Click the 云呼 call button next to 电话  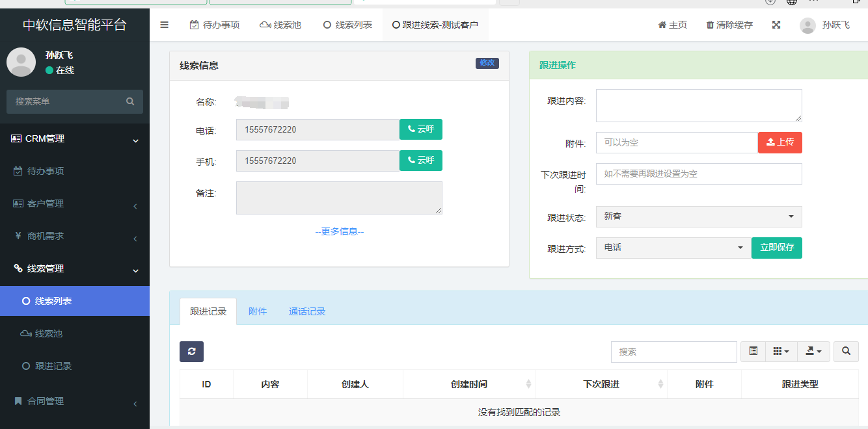[x=420, y=129]
